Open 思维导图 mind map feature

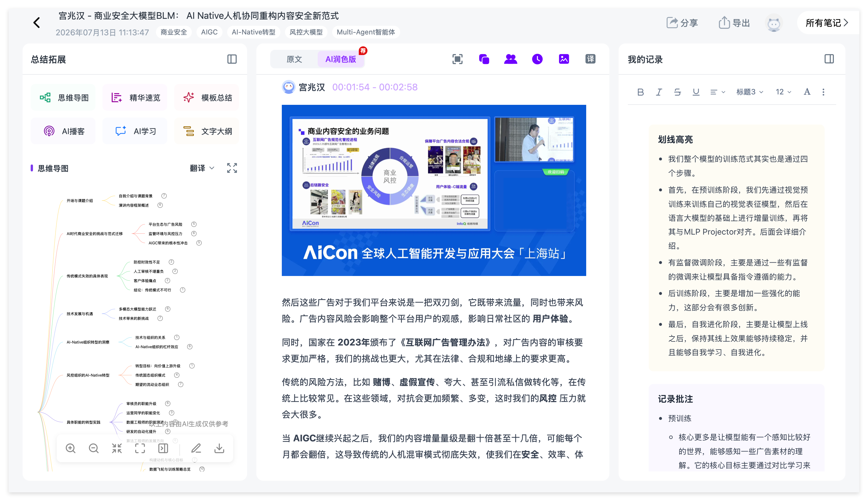pos(64,98)
